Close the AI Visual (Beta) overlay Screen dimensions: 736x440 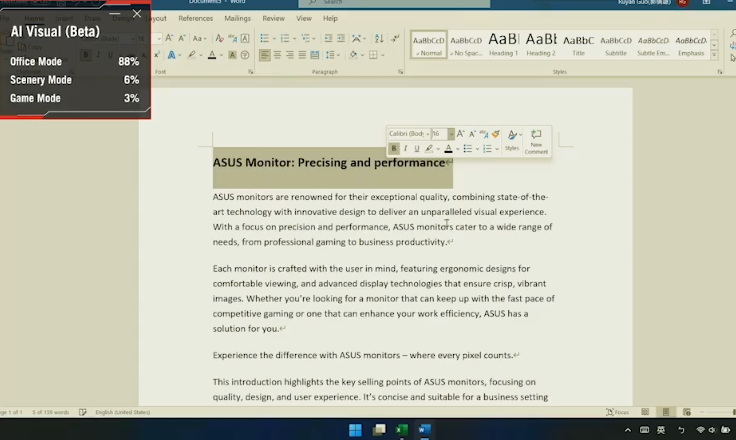click(x=137, y=14)
